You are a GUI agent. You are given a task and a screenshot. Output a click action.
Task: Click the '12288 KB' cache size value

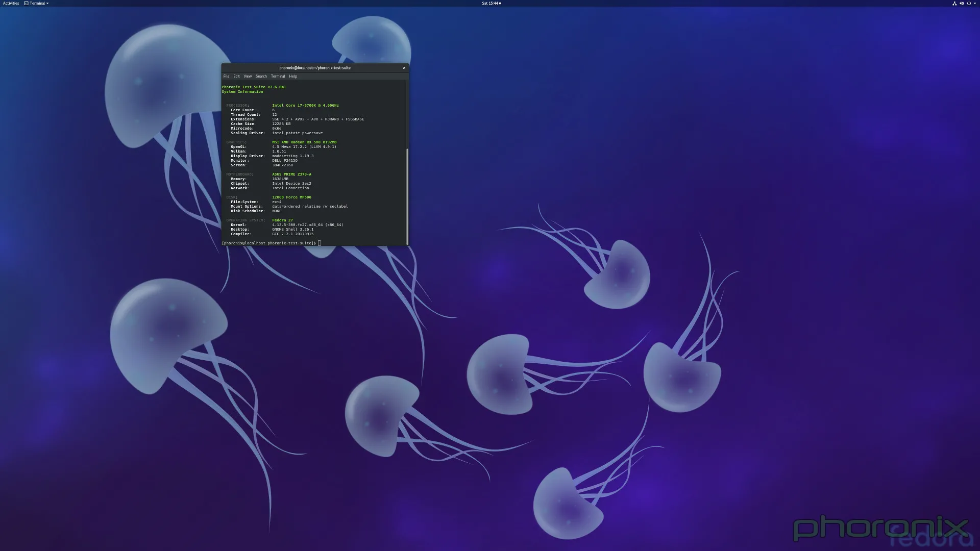[281, 124]
